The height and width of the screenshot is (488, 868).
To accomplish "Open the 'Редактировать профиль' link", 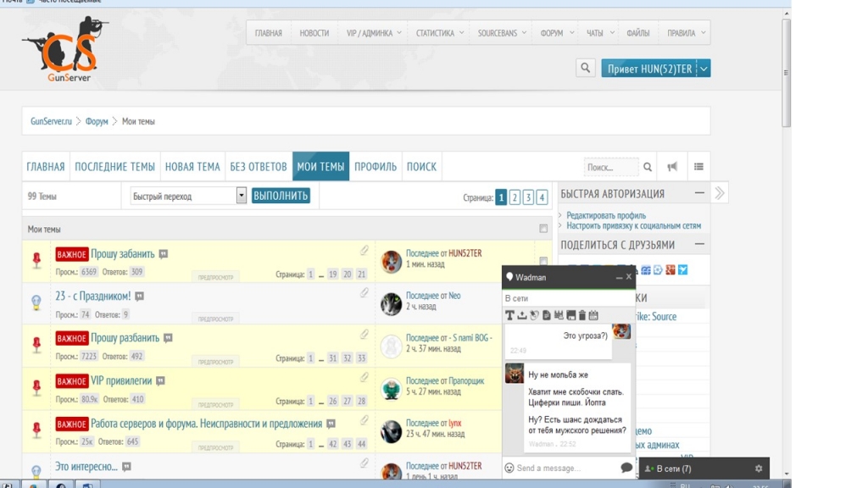I will pyautogui.click(x=605, y=216).
